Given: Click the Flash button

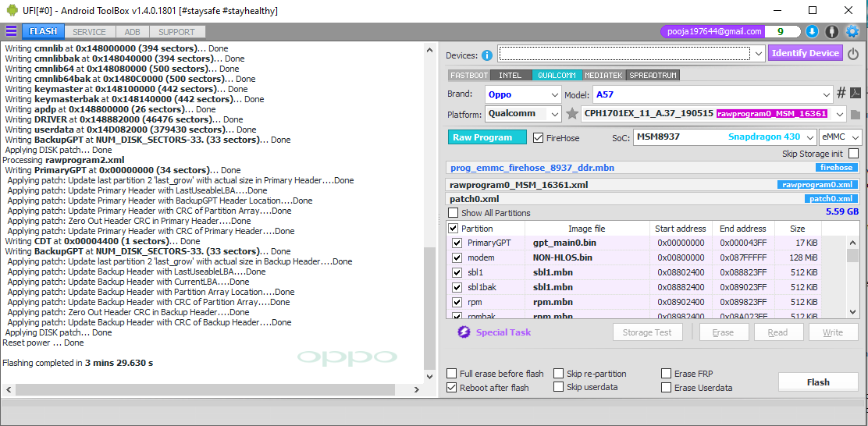Looking at the screenshot, I should click(x=818, y=382).
